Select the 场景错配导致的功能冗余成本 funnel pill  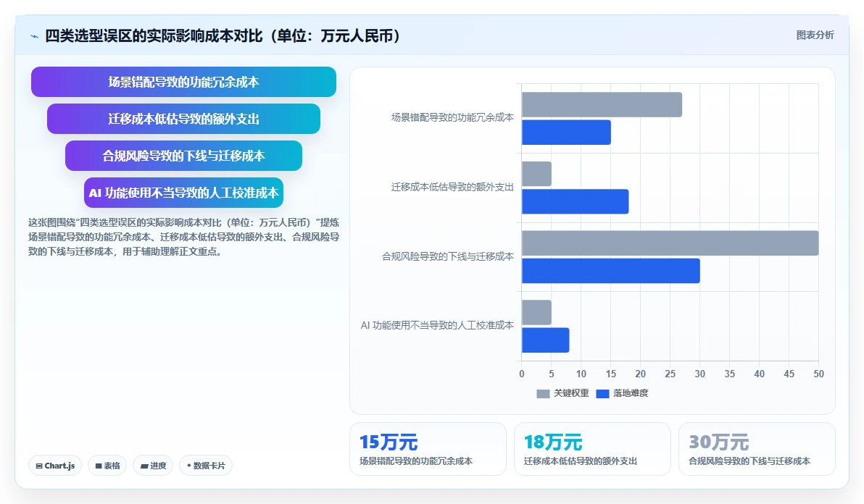[183, 82]
